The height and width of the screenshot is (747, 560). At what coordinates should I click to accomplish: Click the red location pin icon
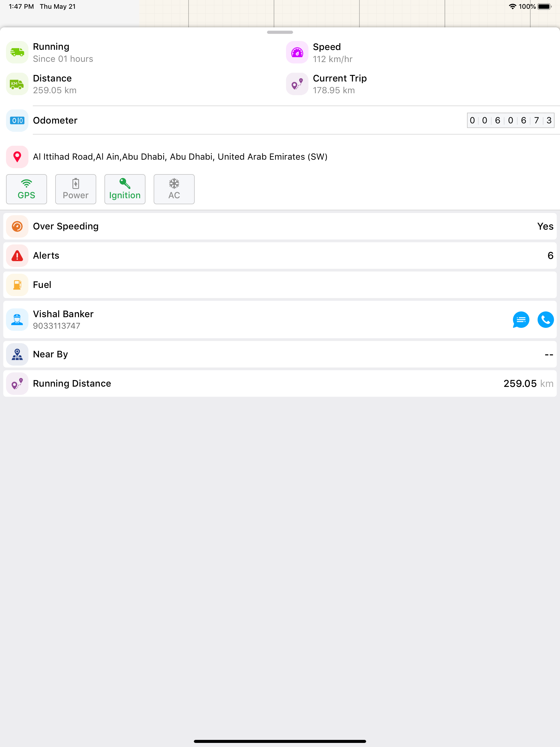click(x=17, y=157)
